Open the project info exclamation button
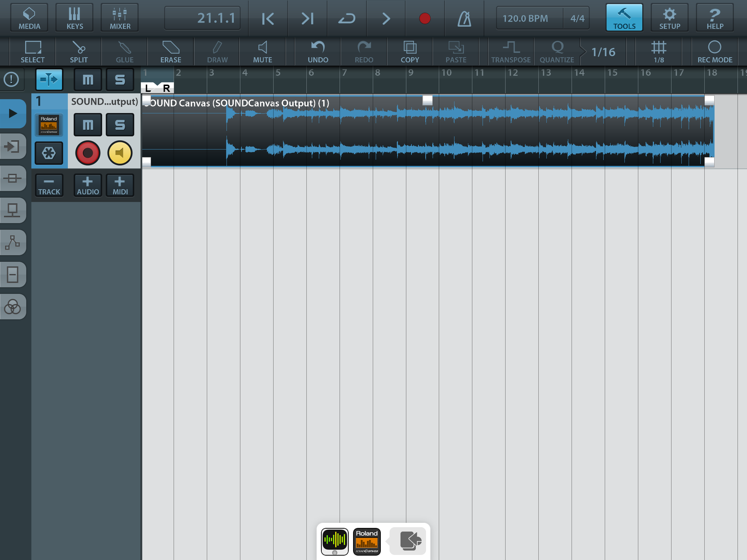Viewport: 747px width, 560px height. point(12,79)
